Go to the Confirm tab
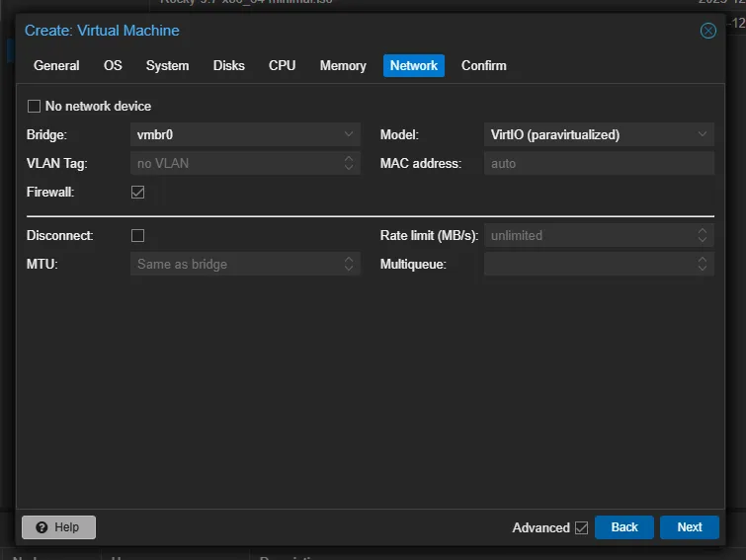This screenshot has width=746, height=560. pyautogui.click(x=483, y=65)
